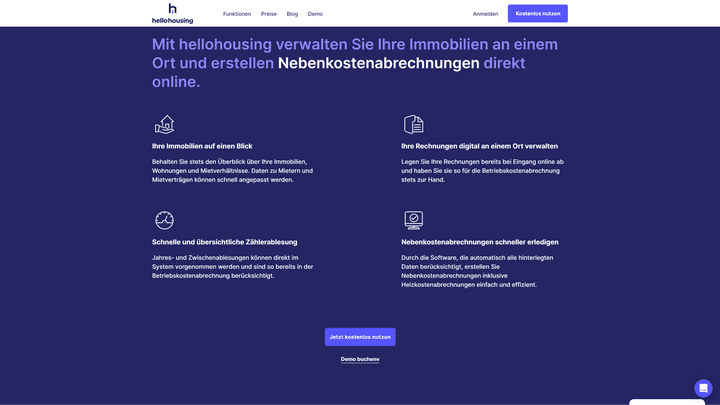Go to the Preise page
The height and width of the screenshot is (405, 720).
click(x=269, y=14)
